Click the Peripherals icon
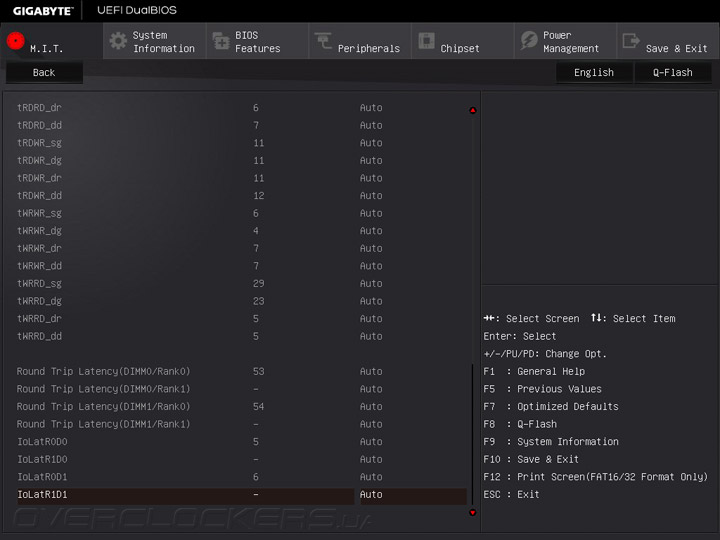The height and width of the screenshot is (540, 720). point(323,41)
